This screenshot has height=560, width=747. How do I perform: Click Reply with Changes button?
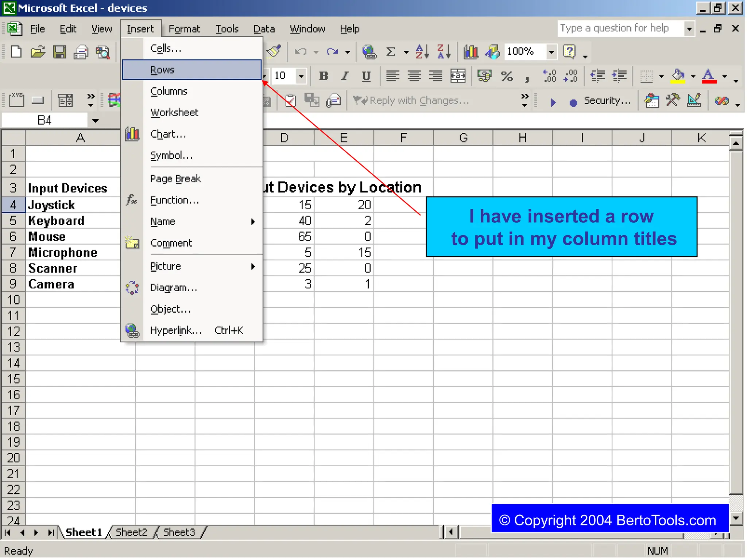point(411,100)
